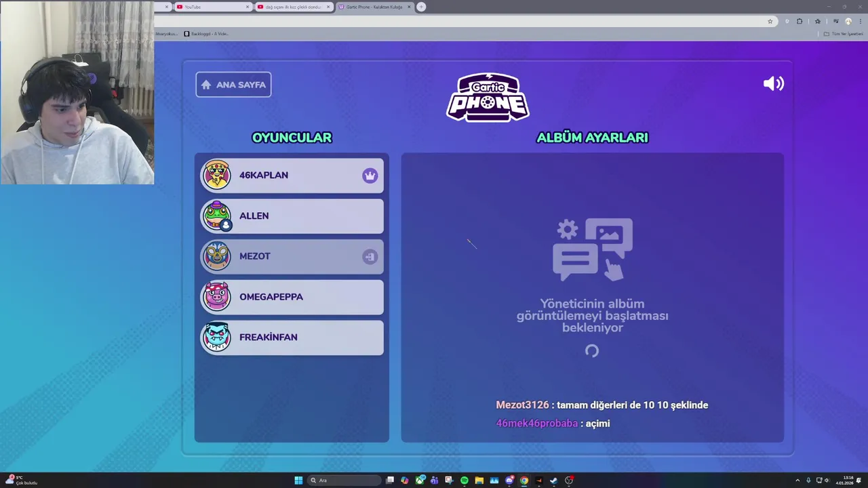868x488 pixels.
Task: Switch to the 'dağ sıçanı' YouTube tab
Action: [x=293, y=7]
